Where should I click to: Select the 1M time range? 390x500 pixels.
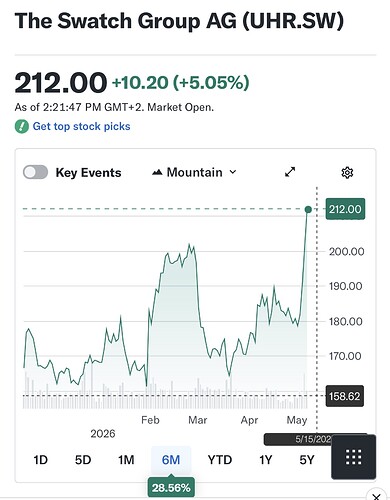pos(126,460)
